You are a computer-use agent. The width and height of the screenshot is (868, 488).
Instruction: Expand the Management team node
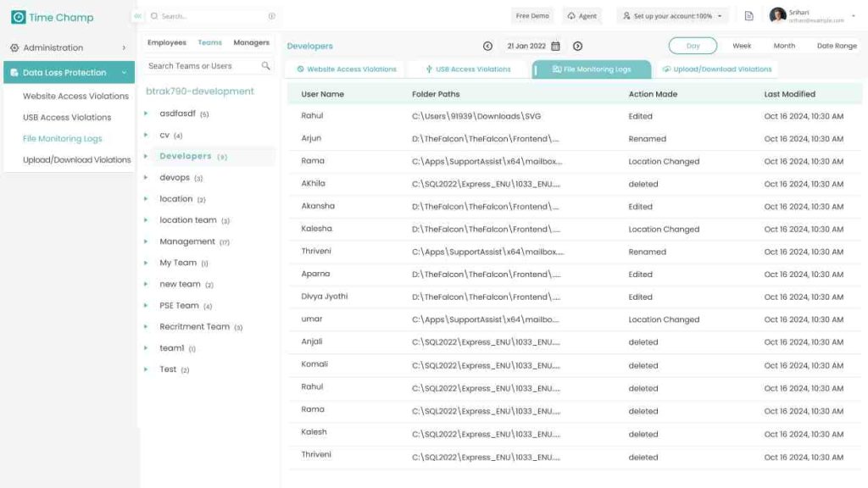click(146, 241)
